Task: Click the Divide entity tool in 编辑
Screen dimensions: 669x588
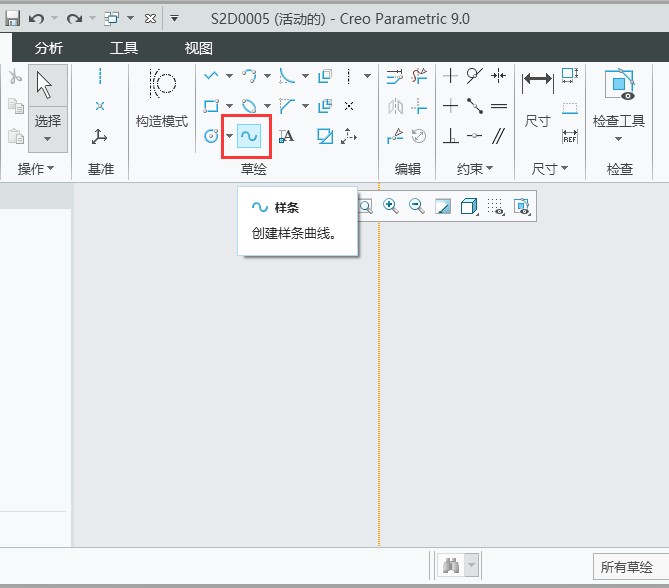Action: [x=395, y=136]
